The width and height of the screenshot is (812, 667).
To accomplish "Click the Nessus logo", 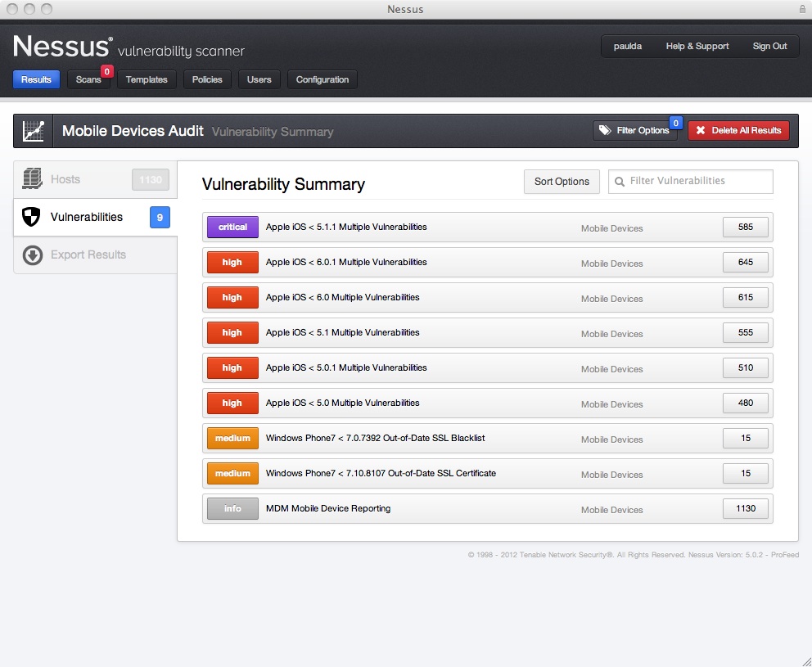I will [x=62, y=47].
